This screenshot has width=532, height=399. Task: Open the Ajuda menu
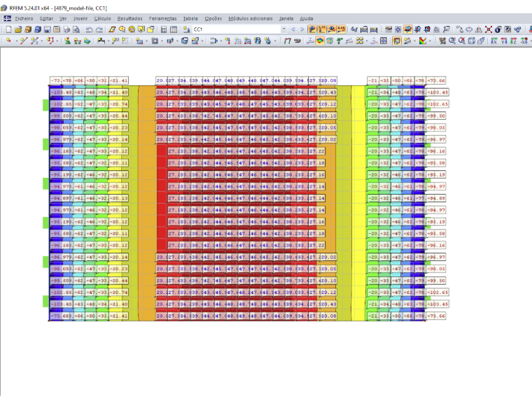[x=307, y=19]
